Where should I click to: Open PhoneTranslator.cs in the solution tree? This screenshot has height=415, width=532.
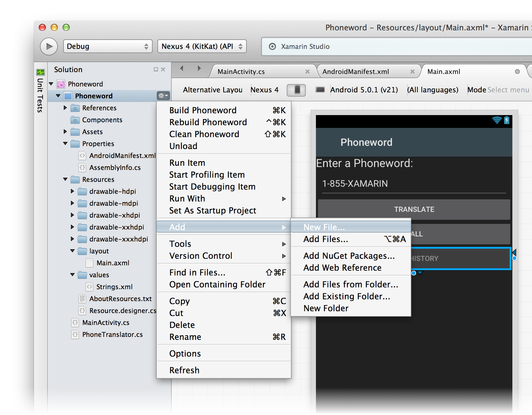[x=112, y=335]
